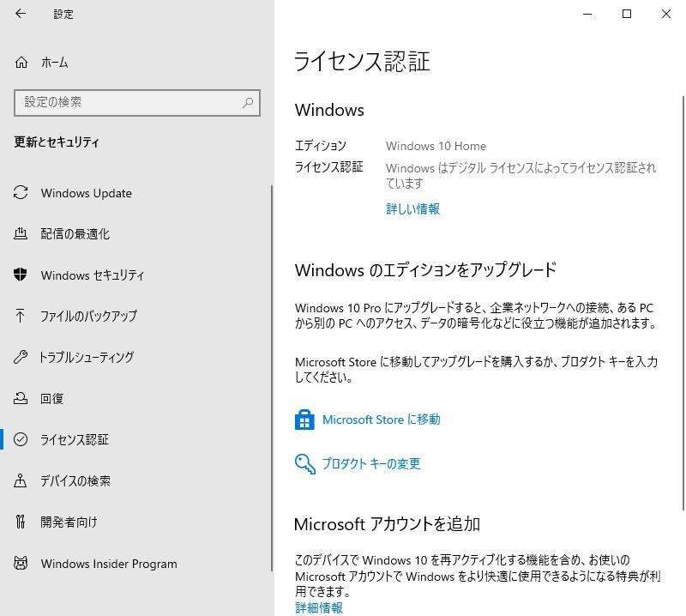
Task: Select 回復 in the sidebar
Action: 135,398
